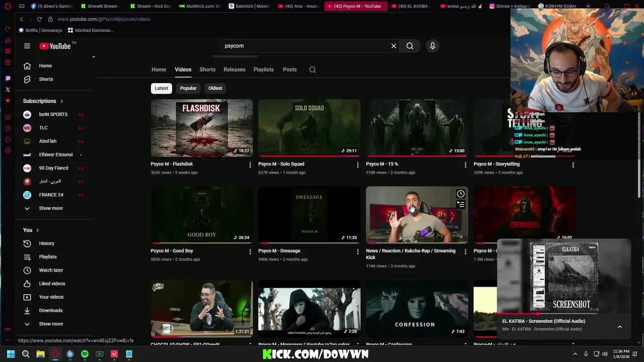Add News / Reaction video to queue
This screenshot has height=362, width=644.
460,205
